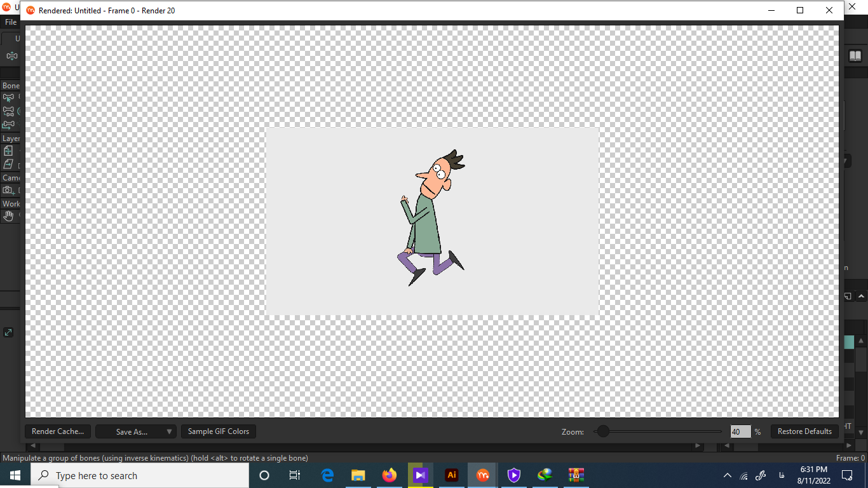Open the File menu
Image resolution: width=868 pixels, height=488 pixels.
point(10,22)
